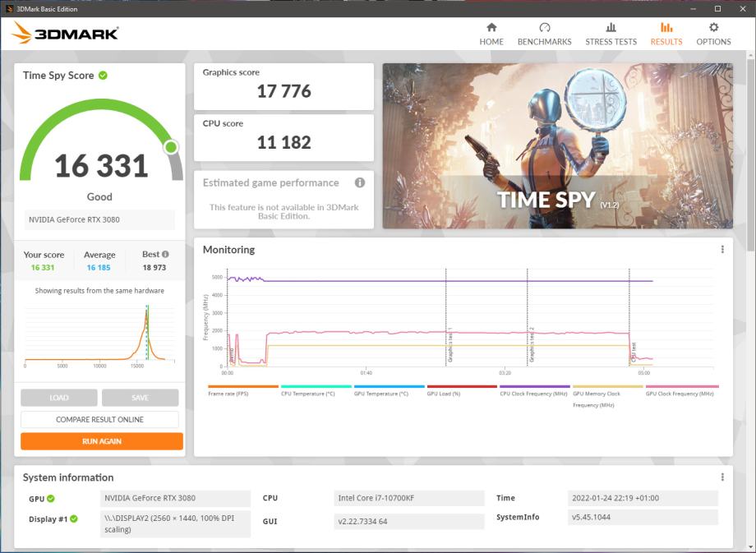The height and width of the screenshot is (553, 756).
Task: Click the GPU field NVIDIA GeForce RTX 3080 in System information
Action: click(x=175, y=498)
